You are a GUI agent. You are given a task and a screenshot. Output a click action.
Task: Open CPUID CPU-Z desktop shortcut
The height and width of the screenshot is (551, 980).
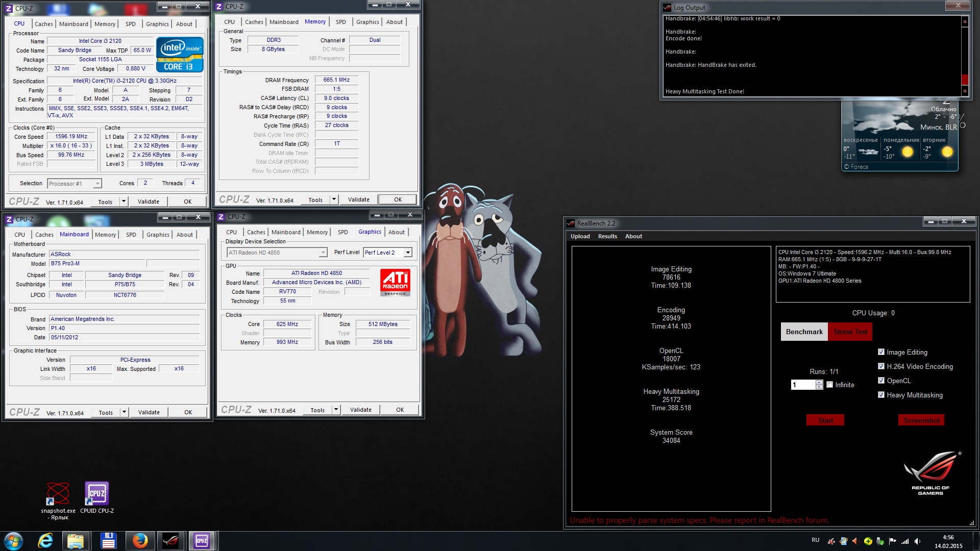coord(97,497)
